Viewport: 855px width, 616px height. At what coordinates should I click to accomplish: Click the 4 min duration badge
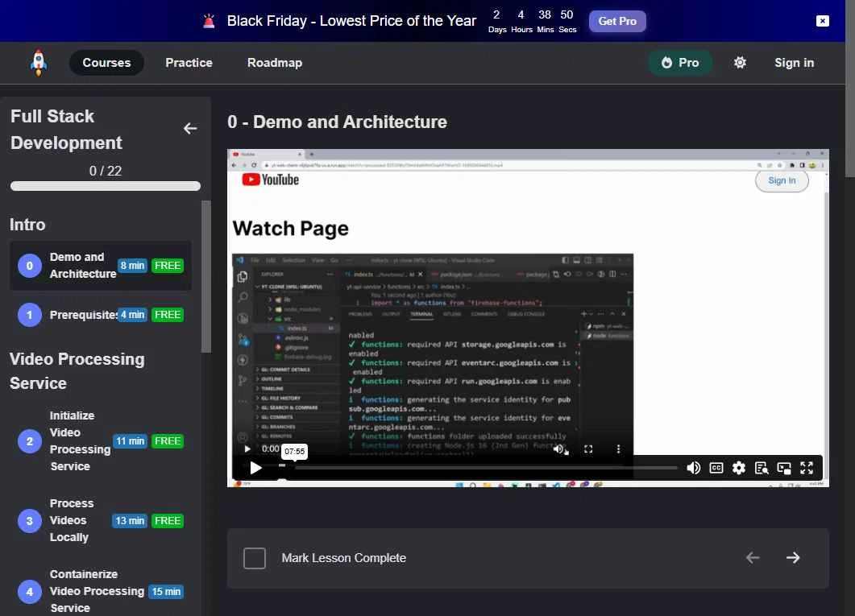click(132, 315)
